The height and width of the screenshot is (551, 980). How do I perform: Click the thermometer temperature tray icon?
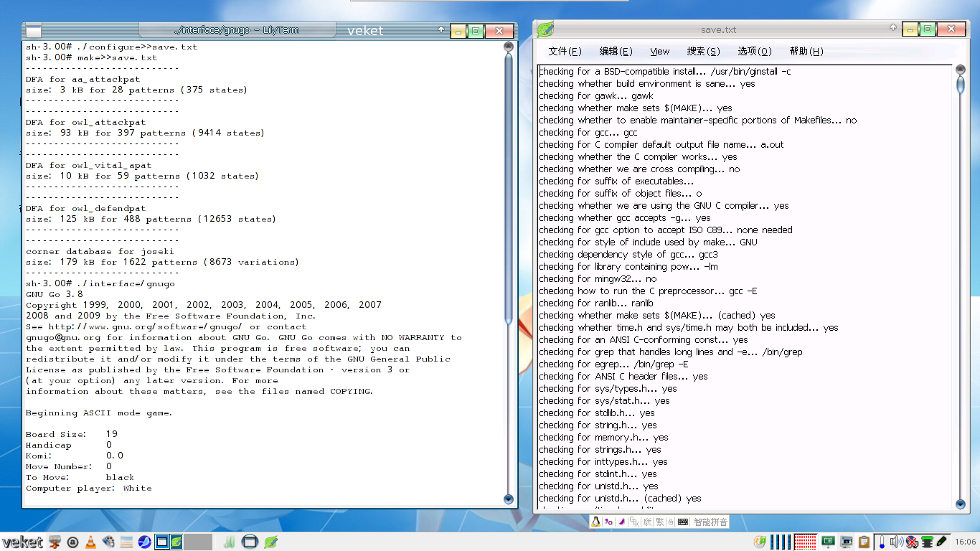pyautogui.click(x=882, y=543)
